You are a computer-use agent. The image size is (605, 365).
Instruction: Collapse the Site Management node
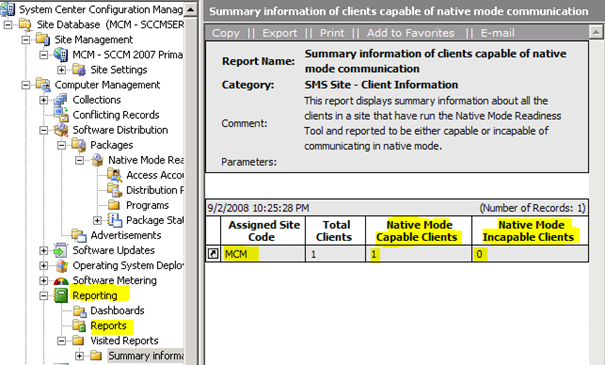click(26, 39)
